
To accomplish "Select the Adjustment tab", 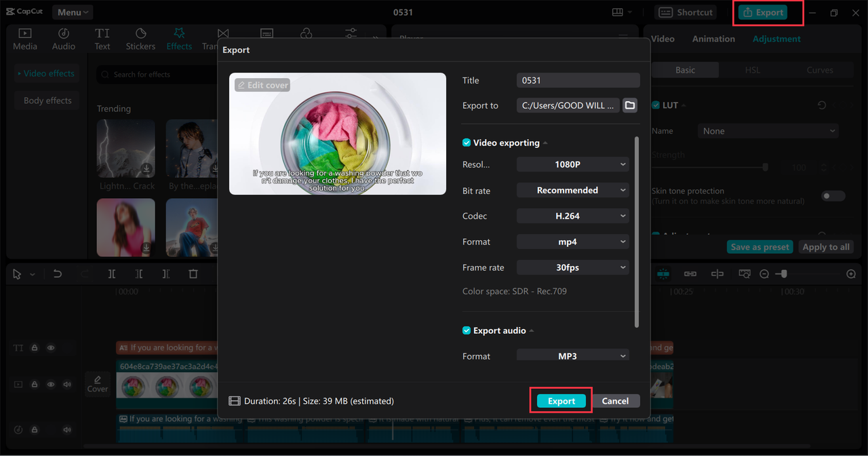I will [776, 39].
